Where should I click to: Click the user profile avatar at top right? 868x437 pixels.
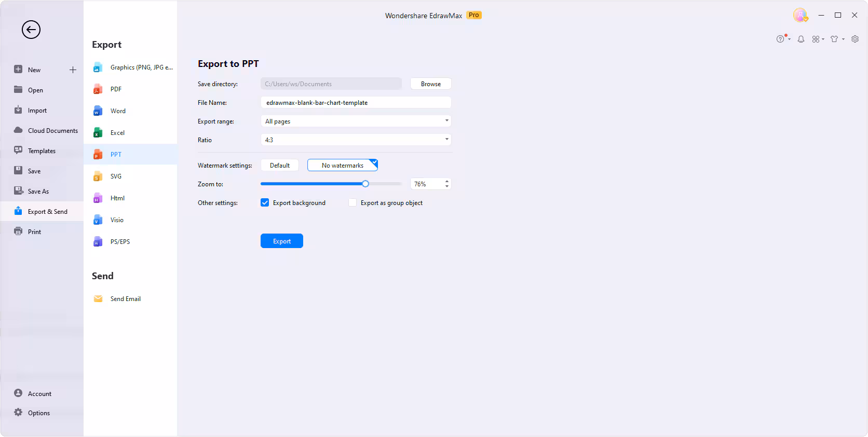pyautogui.click(x=801, y=15)
